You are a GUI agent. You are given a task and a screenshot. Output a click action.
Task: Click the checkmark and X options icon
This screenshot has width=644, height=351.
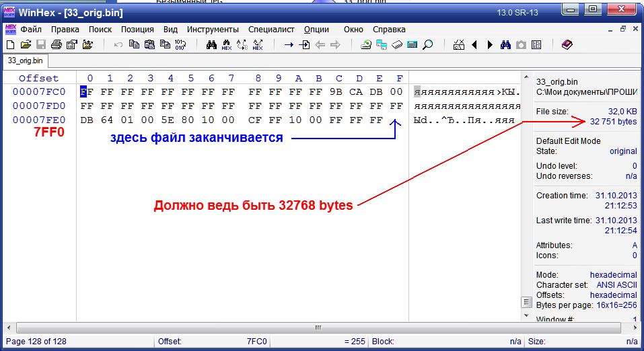(459, 45)
